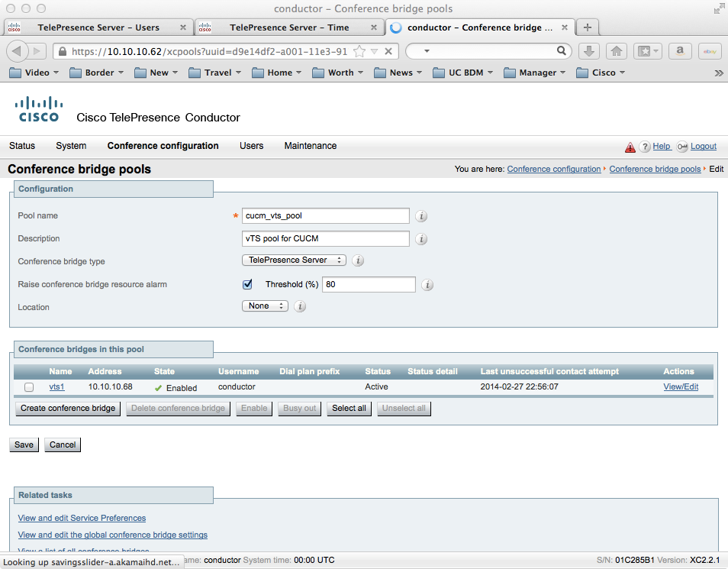Click the padlock icon in the address bar
This screenshot has height=569, width=728.
63,51
